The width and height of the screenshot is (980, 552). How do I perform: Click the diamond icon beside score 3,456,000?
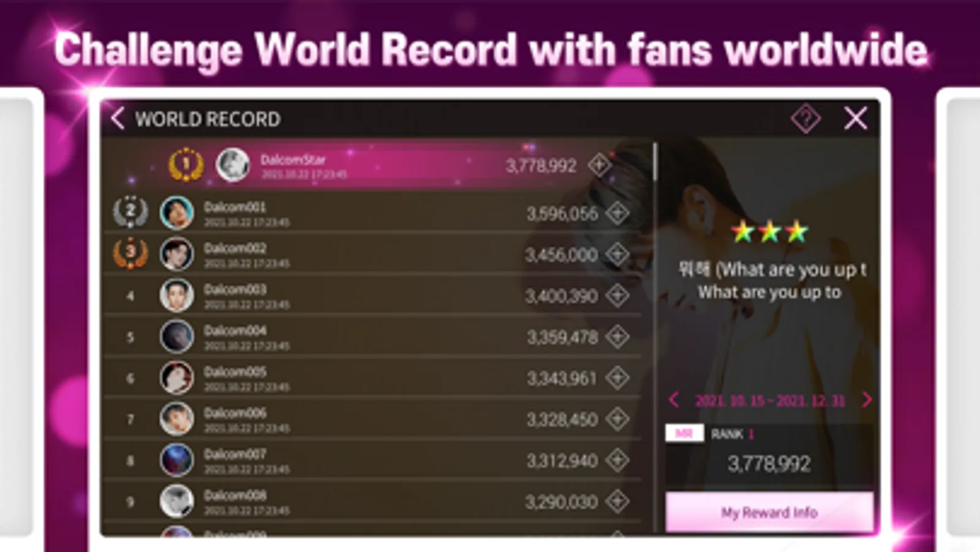[x=617, y=254]
